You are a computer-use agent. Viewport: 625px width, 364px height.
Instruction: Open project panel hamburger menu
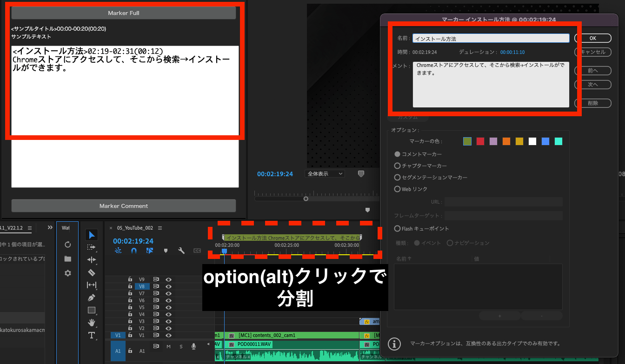(x=29, y=228)
